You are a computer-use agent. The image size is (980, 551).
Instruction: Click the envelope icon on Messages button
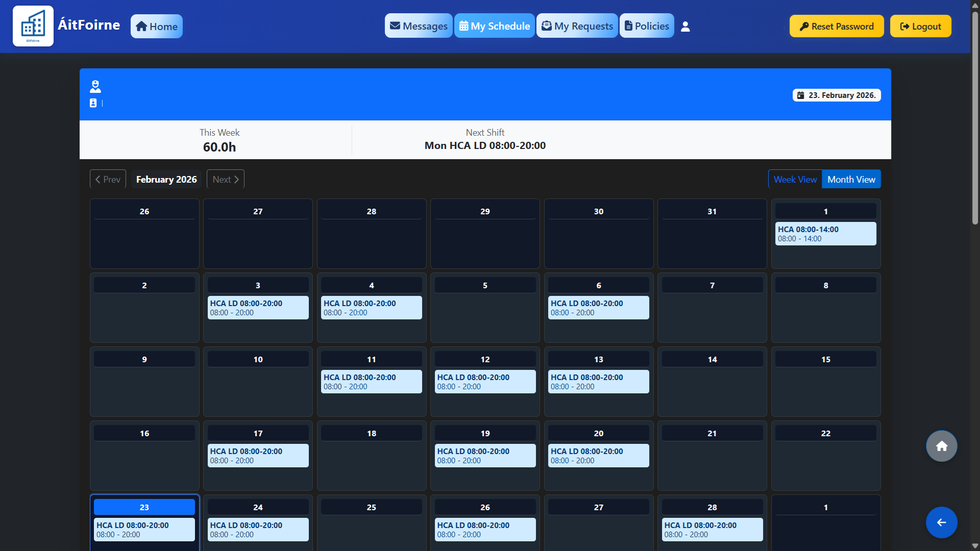click(396, 26)
